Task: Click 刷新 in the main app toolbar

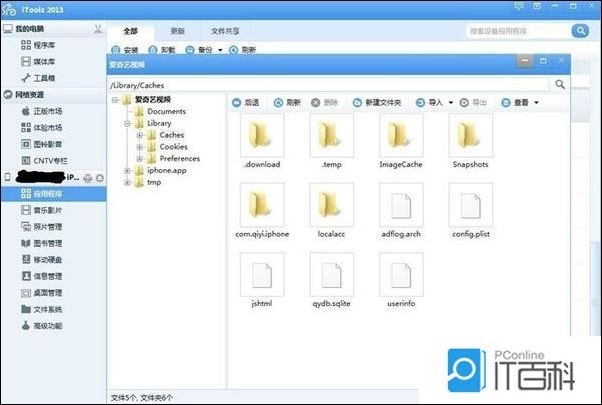Action: click(x=242, y=50)
